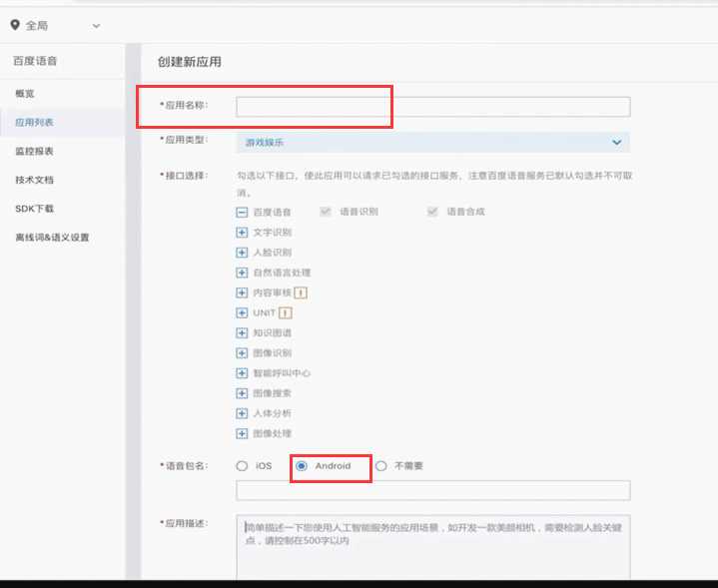
Task: Expand the 图像识别 interface group
Action: (x=242, y=353)
